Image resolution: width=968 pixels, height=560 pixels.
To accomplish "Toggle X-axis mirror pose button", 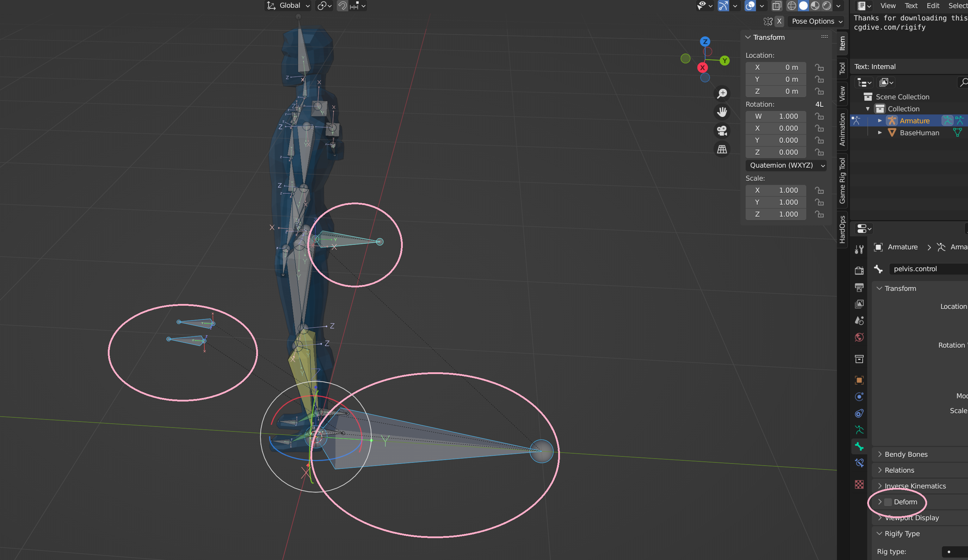I will pyautogui.click(x=779, y=21).
